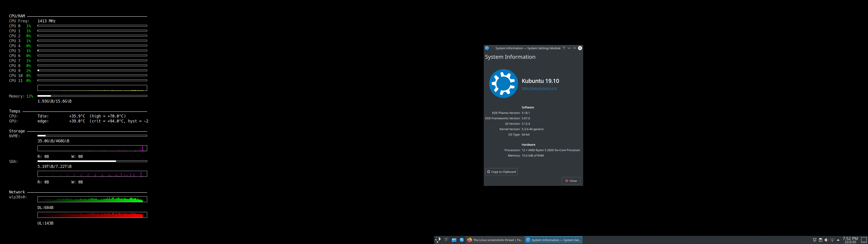
Task: Click the Kubuntu 19.10 heading
Action: (x=540, y=81)
